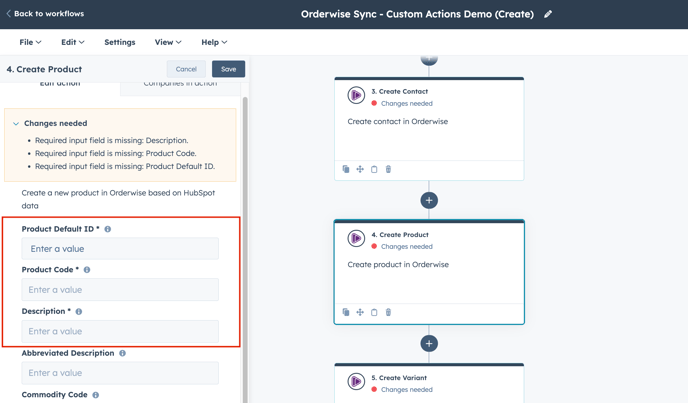688x403 pixels.
Task: Move the Create Product action
Action: (360, 312)
